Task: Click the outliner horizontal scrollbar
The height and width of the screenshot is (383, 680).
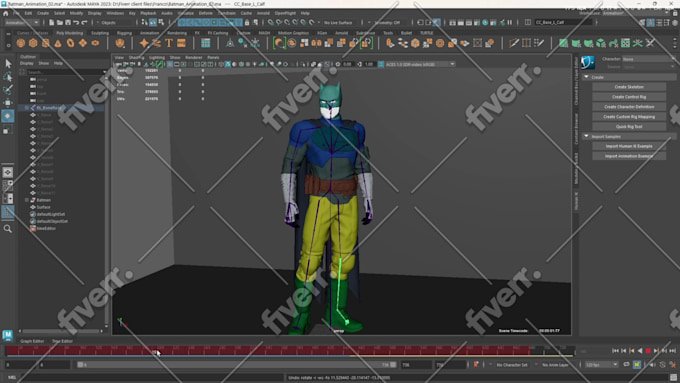Action: click(60, 331)
